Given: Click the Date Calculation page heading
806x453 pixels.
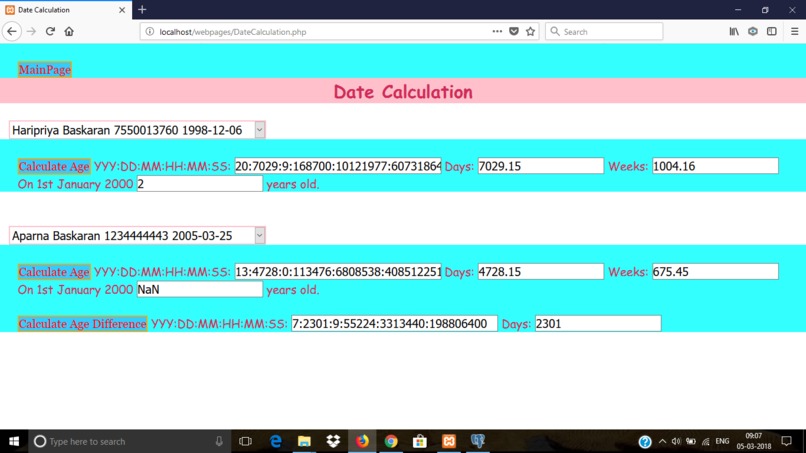Looking at the screenshot, I should (403, 92).
